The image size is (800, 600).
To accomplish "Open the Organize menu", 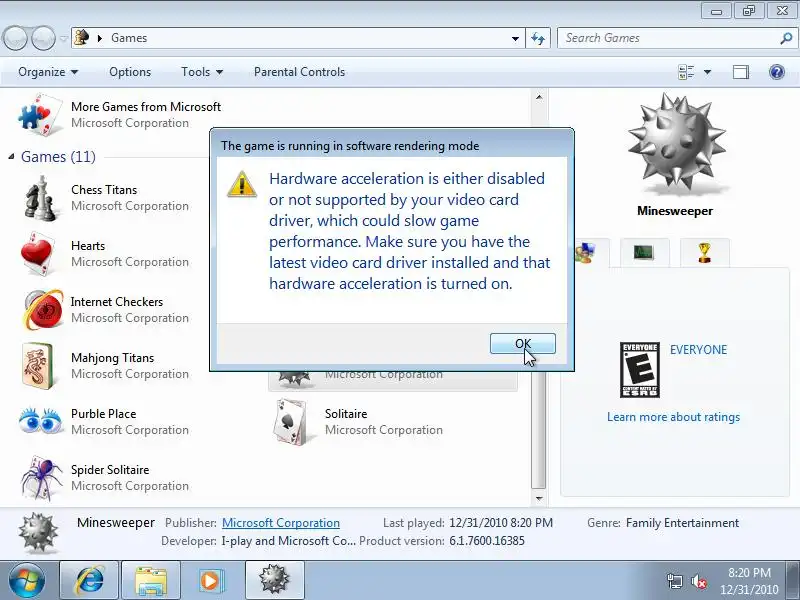I will point(48,72).
